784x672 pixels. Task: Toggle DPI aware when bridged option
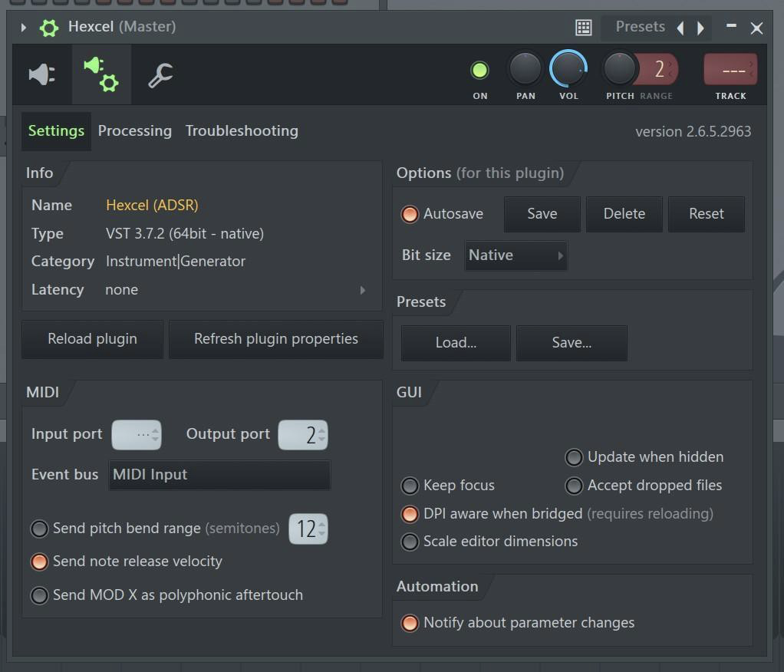[410, 514]
